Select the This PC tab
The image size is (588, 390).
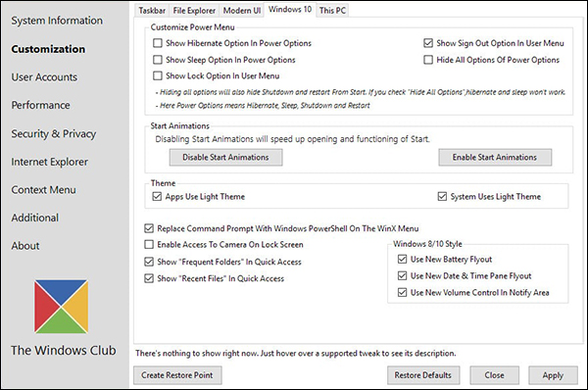(332, 11)
